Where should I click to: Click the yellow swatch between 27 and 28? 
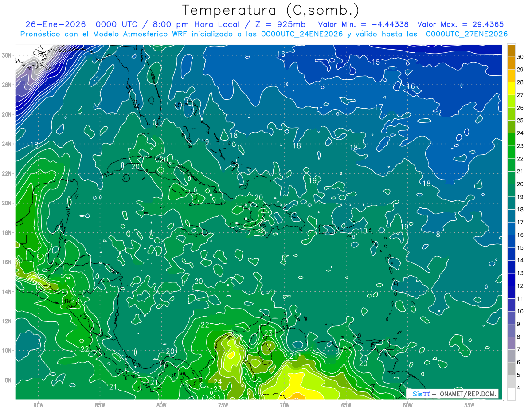511,89
